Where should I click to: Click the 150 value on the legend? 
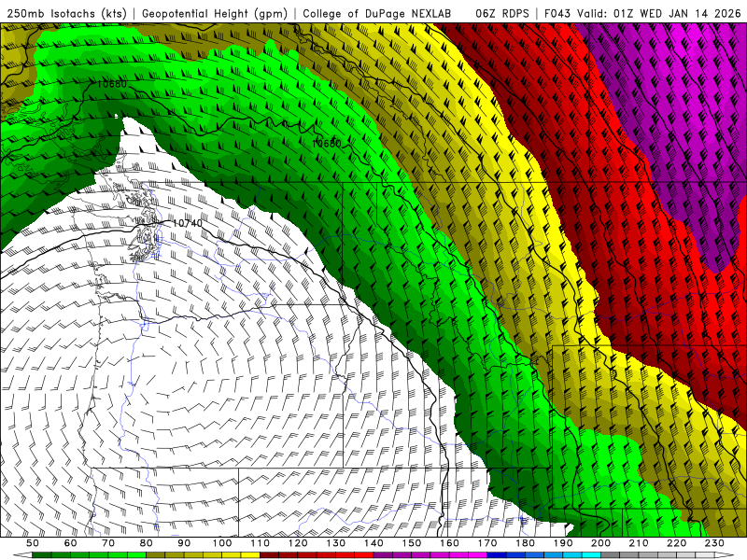[412, 543]
